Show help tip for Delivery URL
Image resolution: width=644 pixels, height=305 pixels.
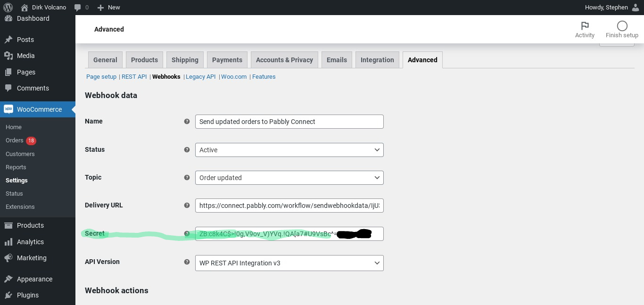click(x=187, y=206)
